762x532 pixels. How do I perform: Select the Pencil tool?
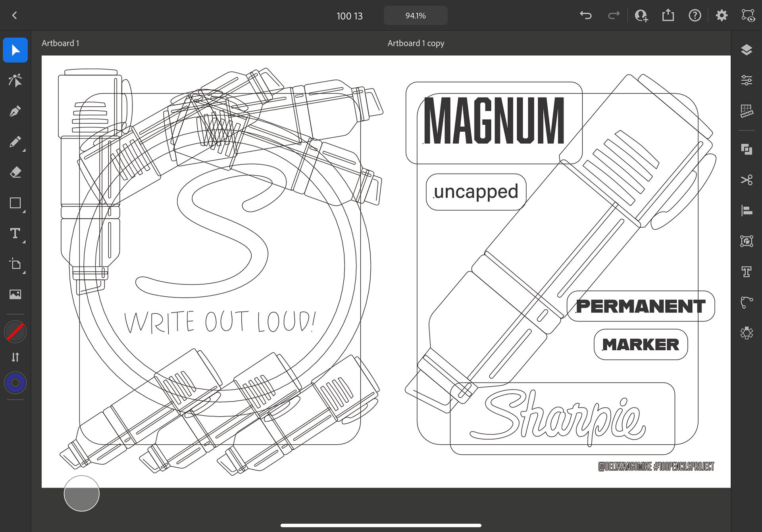tap(15, 142)
